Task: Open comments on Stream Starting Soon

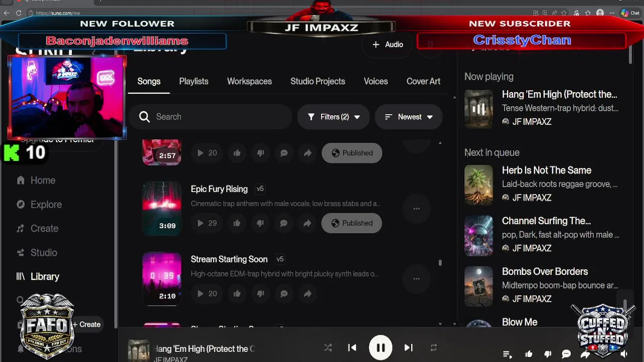Action: [x=284, y=294]
